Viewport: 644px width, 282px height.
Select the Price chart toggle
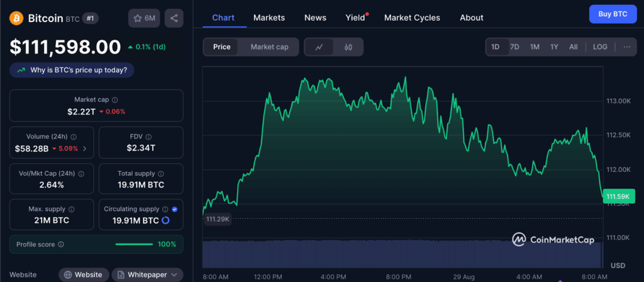[221, 47]
